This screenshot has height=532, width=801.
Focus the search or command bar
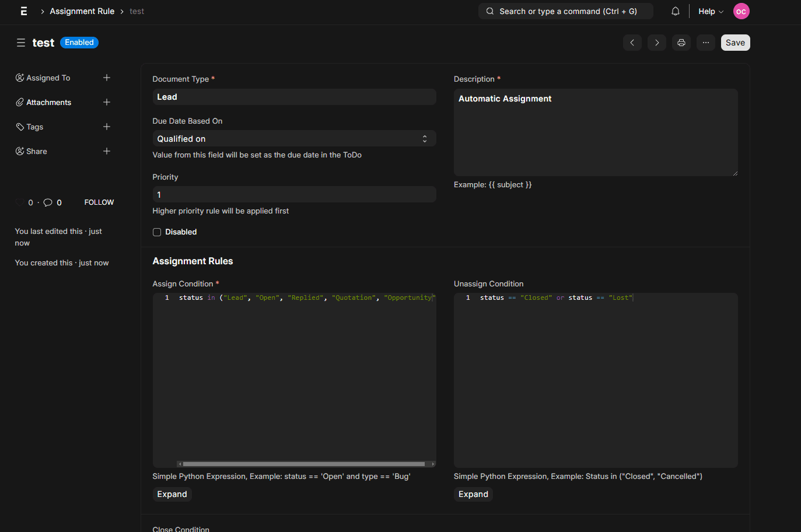click(566, 11)
